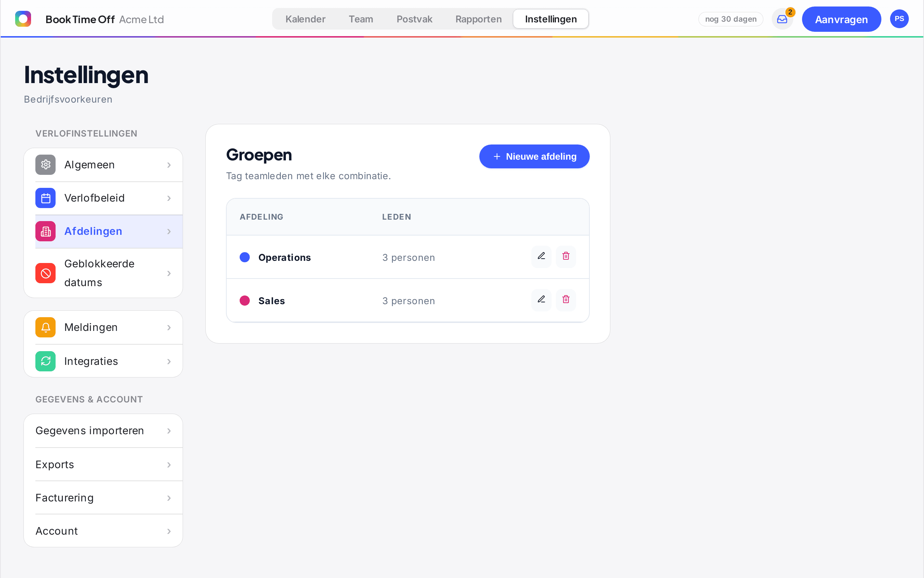This screenshot has width=924, height=578.
Task: Expand Verlofbeleid chevron arrow
Action: pos(169,198)
